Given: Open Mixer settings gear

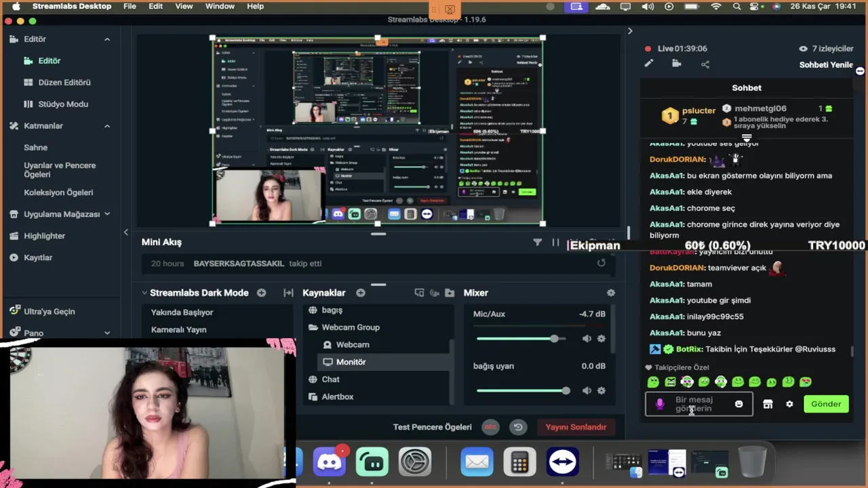Looking at the screenshot, I should (x=611, y=293).
